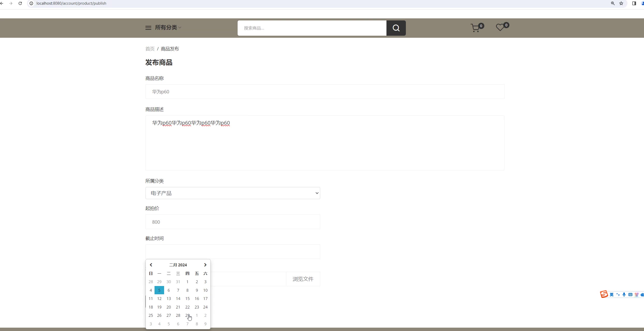
Task: Focus the 搜索商品 search box
Action: click(312, 28)
